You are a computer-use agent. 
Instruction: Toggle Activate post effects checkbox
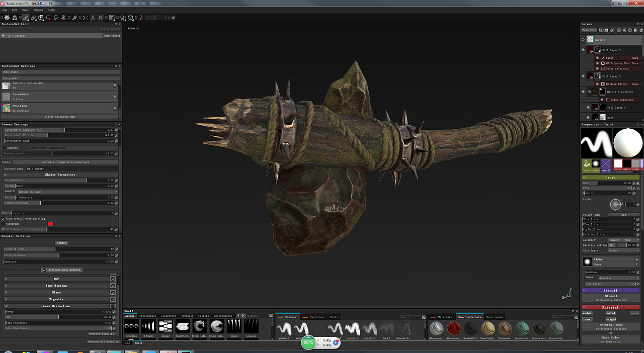coord(44,270)
